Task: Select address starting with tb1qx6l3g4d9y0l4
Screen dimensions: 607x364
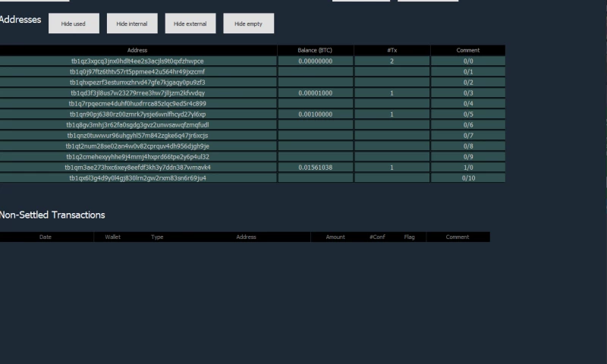Action: pyautogui.click(x=137, y=178)
